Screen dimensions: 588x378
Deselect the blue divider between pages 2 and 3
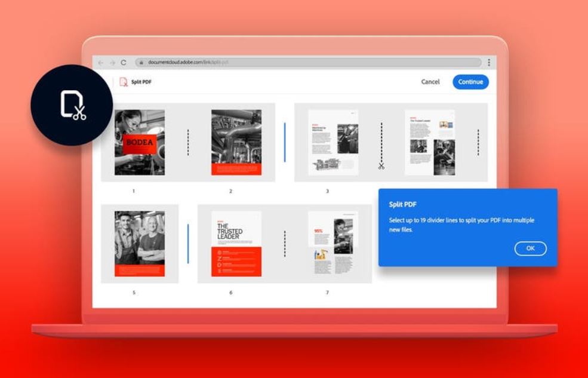tap(285, 142)
